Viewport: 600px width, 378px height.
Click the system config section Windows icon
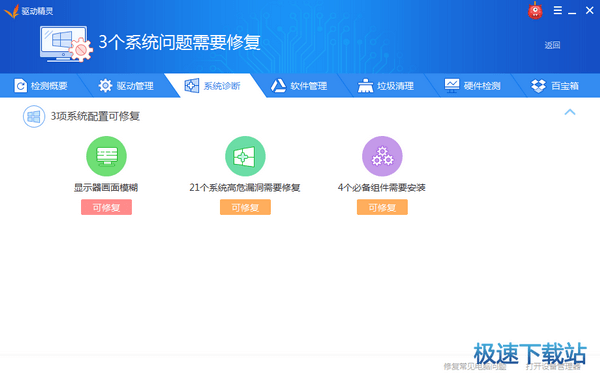click(34, 116)
